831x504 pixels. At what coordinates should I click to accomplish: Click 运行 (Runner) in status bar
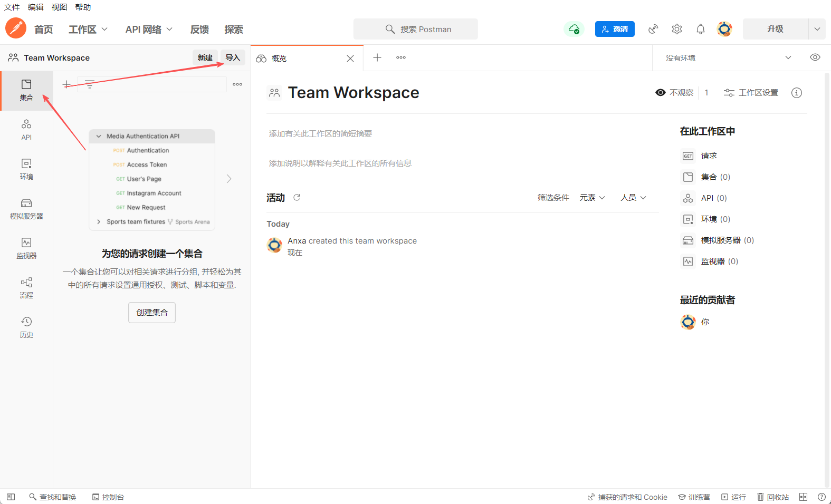(734, 497)
